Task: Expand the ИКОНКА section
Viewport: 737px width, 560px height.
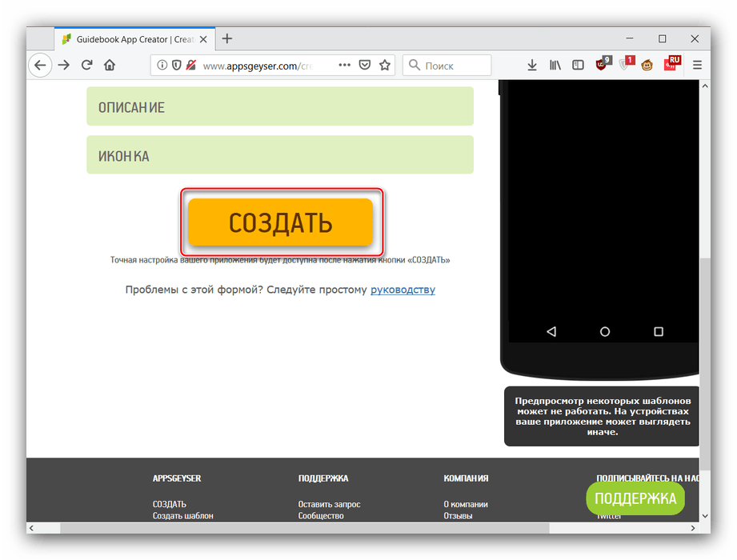Action: (279, 155)
